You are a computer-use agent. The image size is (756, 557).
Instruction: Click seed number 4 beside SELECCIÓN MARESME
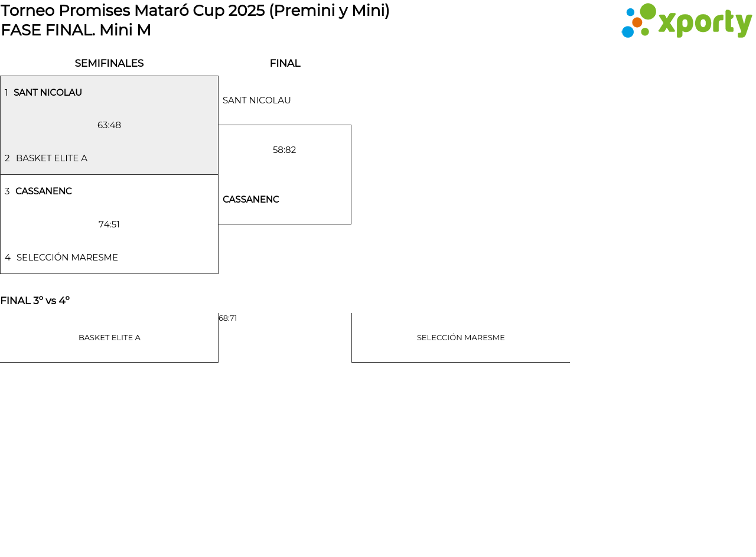click(7, 258)
